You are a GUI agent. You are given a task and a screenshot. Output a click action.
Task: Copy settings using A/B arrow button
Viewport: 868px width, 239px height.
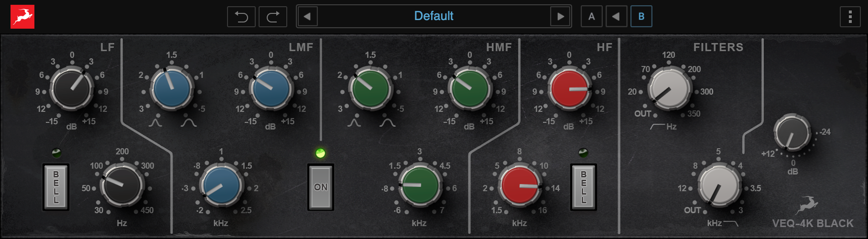(616, 17)
